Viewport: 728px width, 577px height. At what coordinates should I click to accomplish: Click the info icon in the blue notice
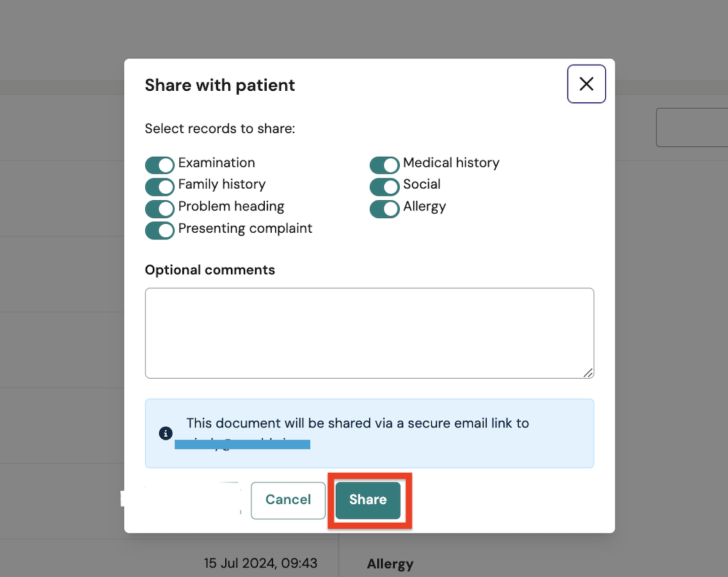coord(166,433)
